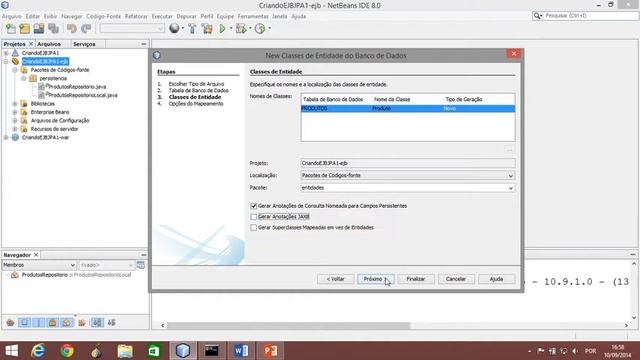Click the Profile Project clock icon
The image size is (640, 360).
point(260,29)
